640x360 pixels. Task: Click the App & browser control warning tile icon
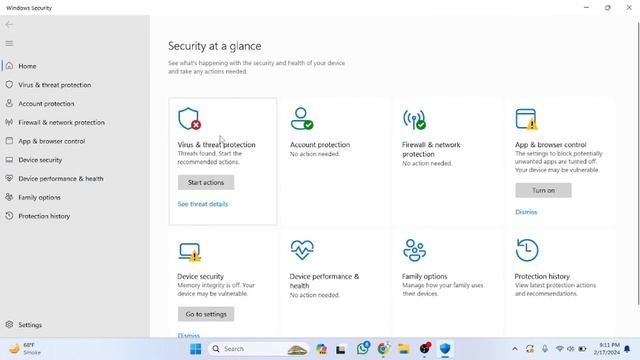click(x=527, y=119)
